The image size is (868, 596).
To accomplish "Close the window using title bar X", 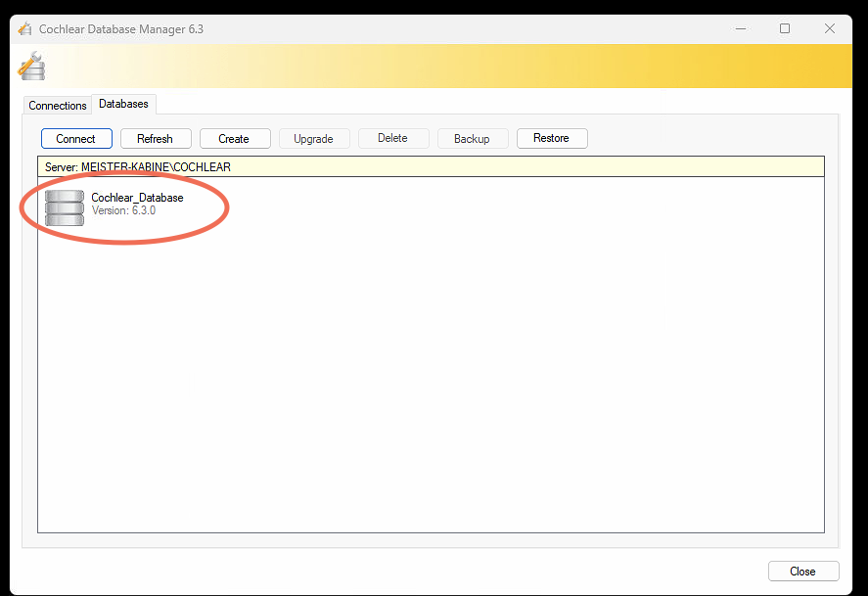I will click(830, 29).
